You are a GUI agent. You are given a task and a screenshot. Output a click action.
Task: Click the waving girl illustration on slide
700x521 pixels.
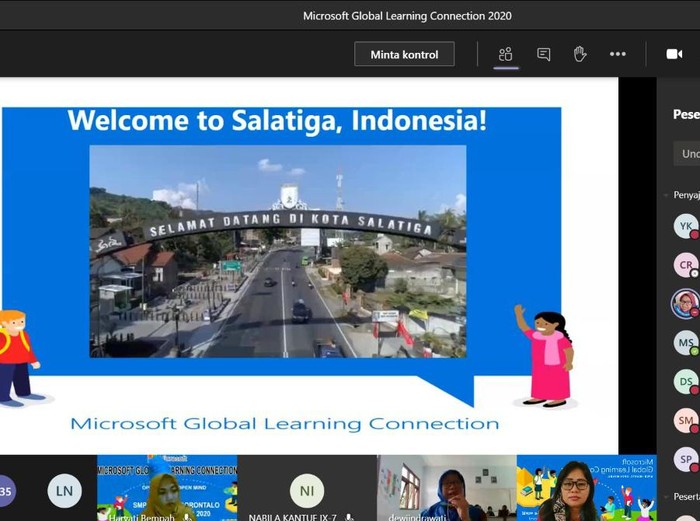[x=545, y=356]
